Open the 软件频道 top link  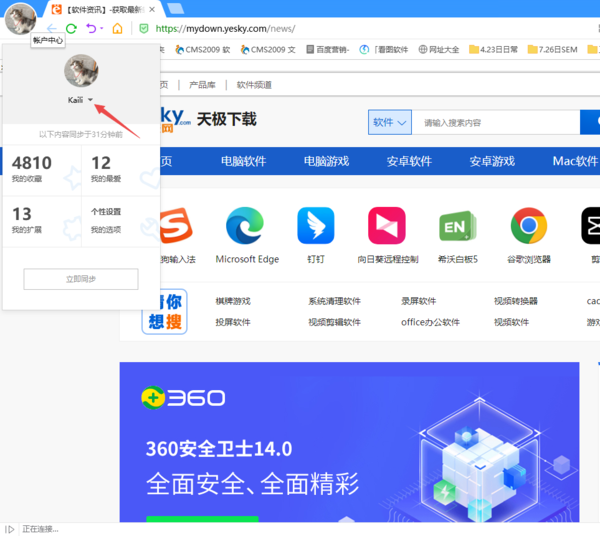pos(254,85)
